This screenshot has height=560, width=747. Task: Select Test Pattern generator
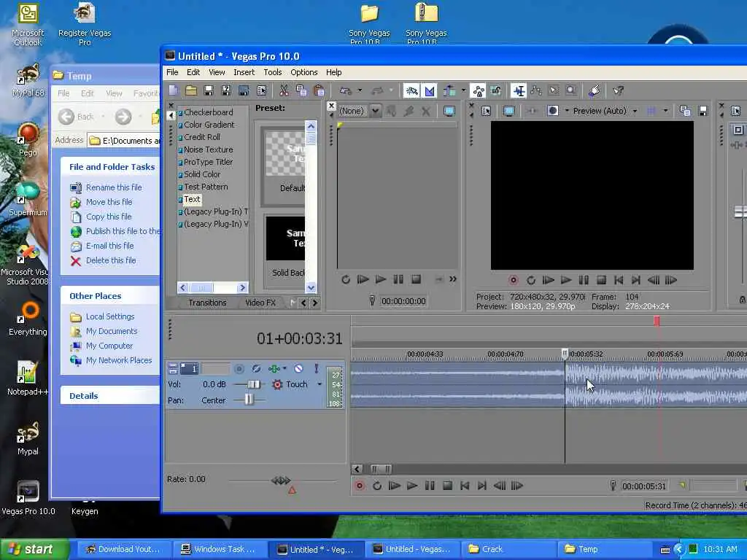[x=206, y=187]
